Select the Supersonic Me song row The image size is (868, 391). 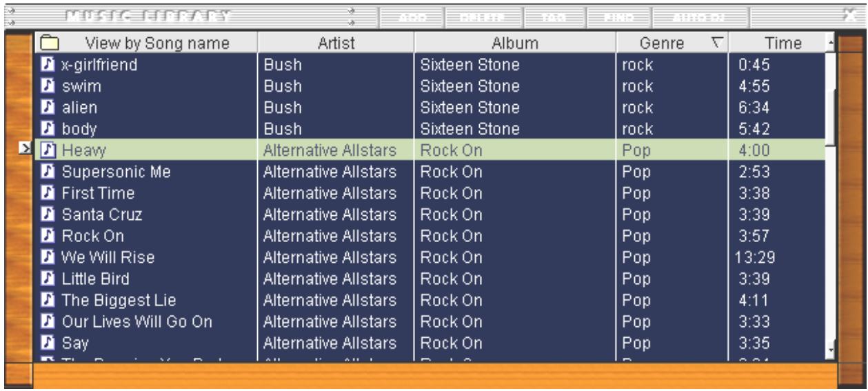[430, 171]
